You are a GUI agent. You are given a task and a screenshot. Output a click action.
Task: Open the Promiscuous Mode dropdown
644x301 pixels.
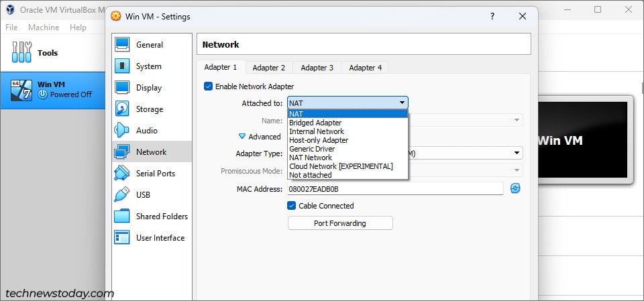pyautogui.click(x=517, y=170)
